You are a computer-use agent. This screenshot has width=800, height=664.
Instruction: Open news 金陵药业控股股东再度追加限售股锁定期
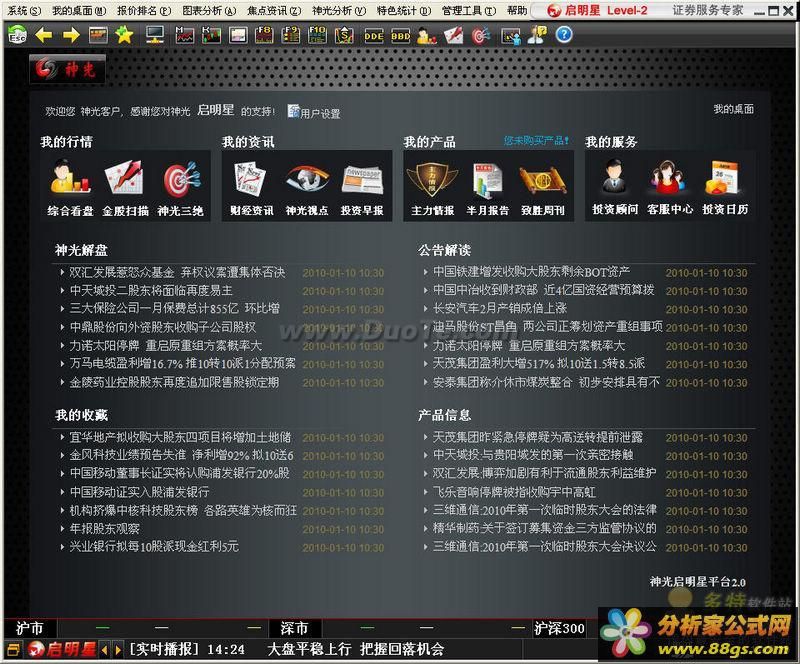point(174,382)
